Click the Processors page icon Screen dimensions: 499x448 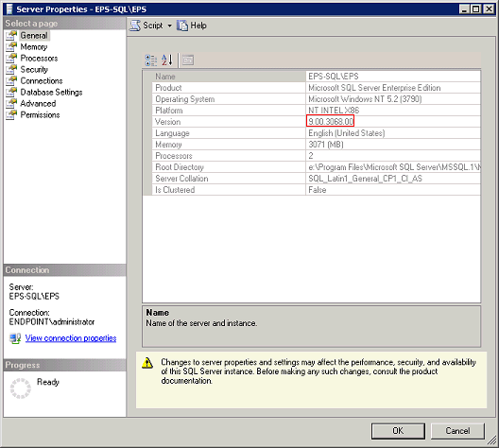pos(11,59)
